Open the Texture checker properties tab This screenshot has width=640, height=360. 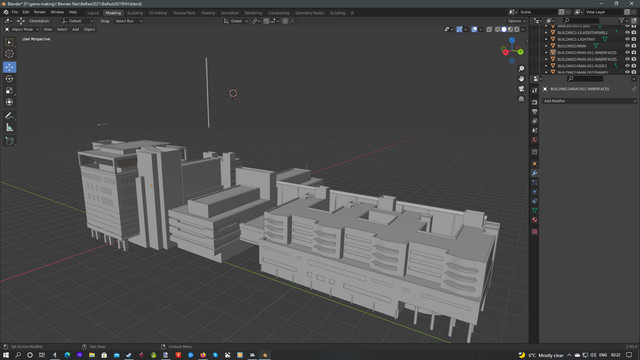(535, 232)
